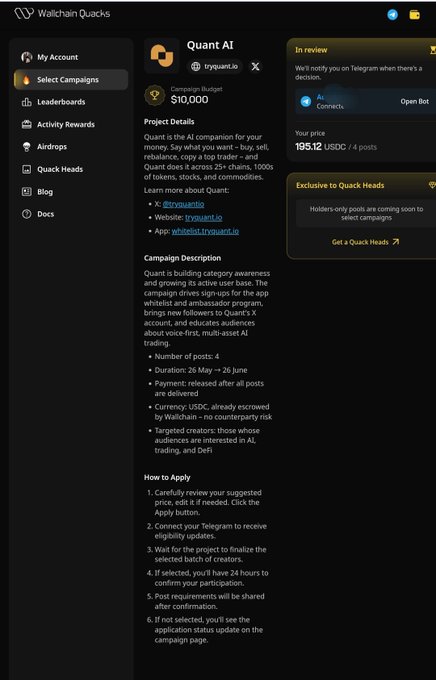Viewport: 436px width, 680px height.
Task: Click the Your price label
Action: pos(310,133)
